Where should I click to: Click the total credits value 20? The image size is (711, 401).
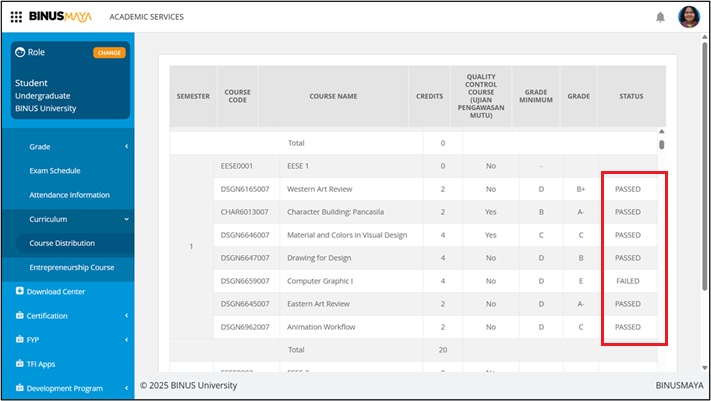coord(443,350)
